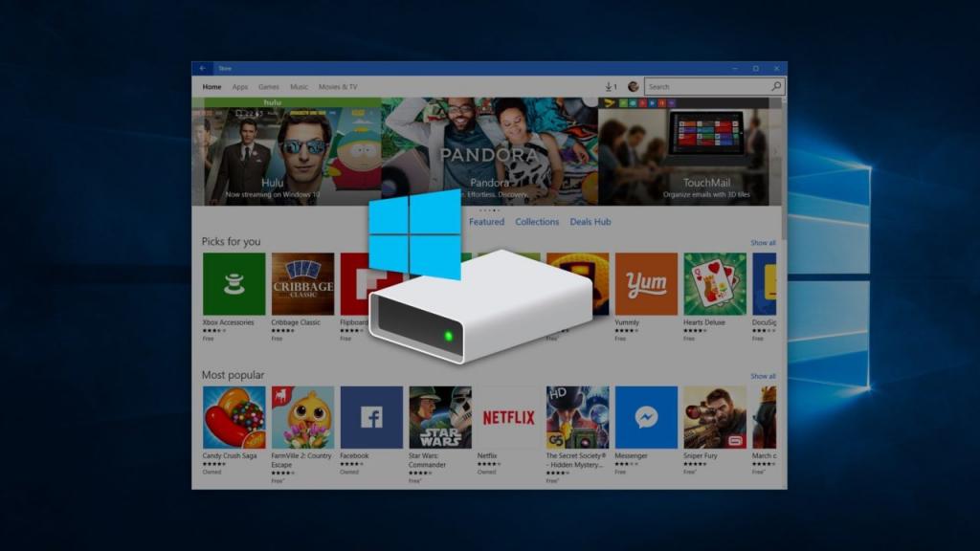Select the Sniper Fury game icon
Image resolution: width=980 pixels, height=551 pixels.
tap(716, 418)
